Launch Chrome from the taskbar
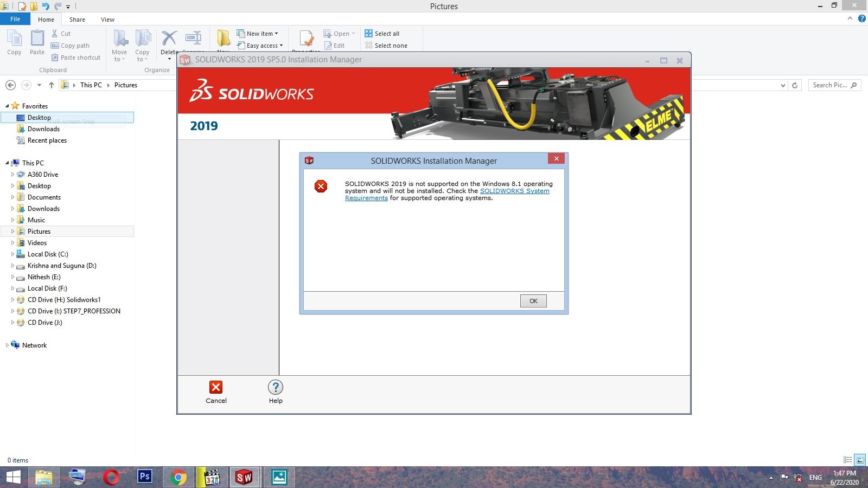The image size is (868, 488). (178, 477)
